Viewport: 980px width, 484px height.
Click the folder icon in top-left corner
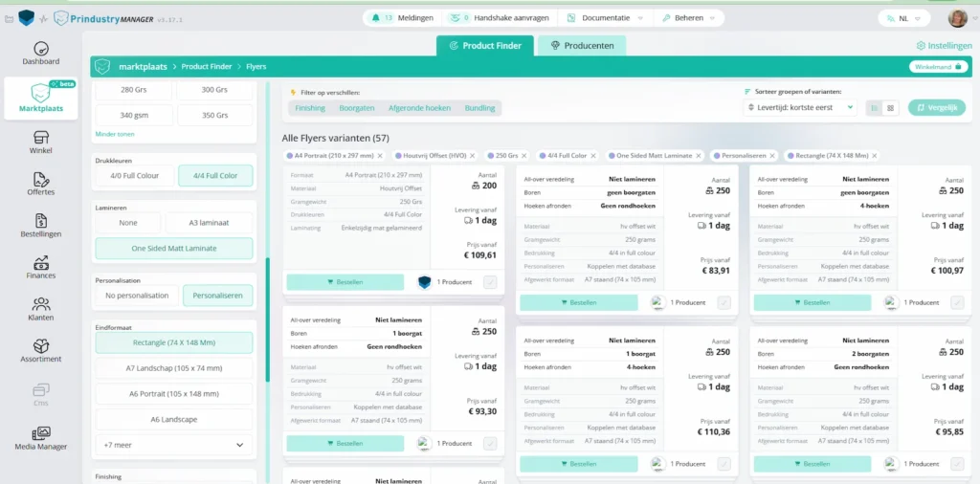pyautogui.click(x=8, y=19)
